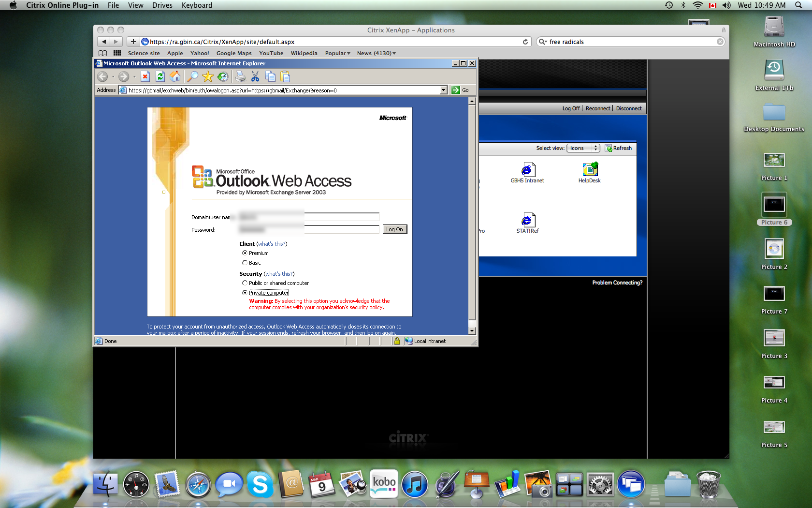The width and height of the screenshot is (812, 508).
Task: Click Safari's add bookmark plus button
Action: point(133,42)
